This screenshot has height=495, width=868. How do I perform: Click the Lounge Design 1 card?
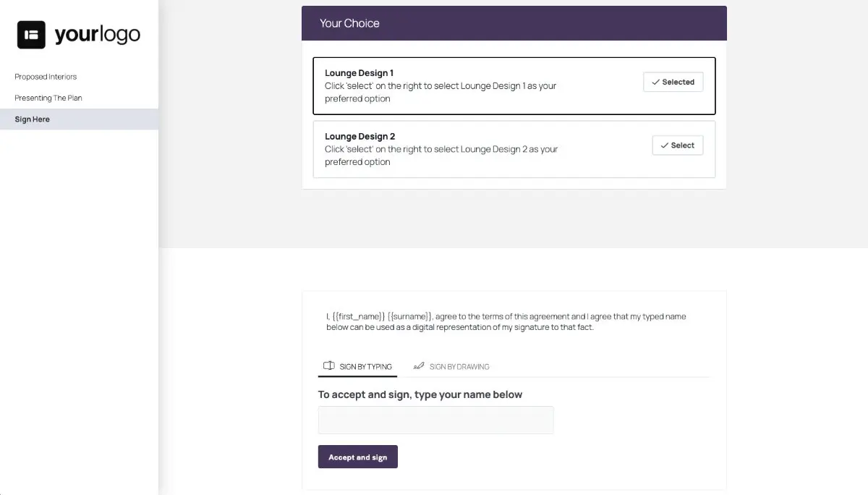pos(514,85)
